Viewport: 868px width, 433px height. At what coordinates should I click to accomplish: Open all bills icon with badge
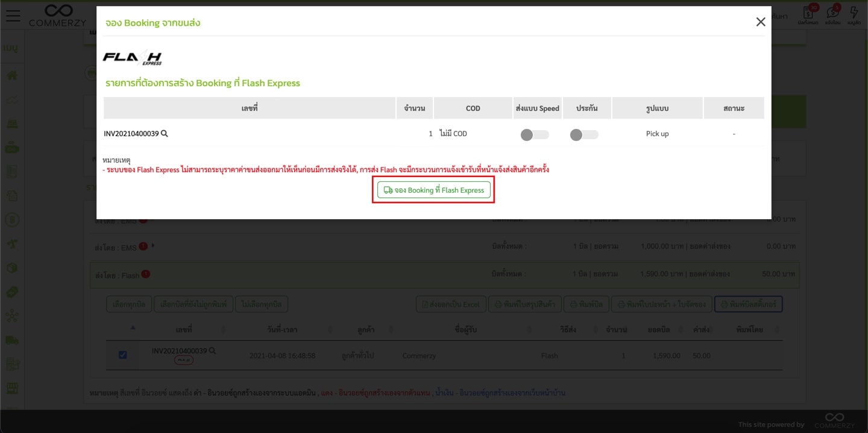tap(808, 13)
